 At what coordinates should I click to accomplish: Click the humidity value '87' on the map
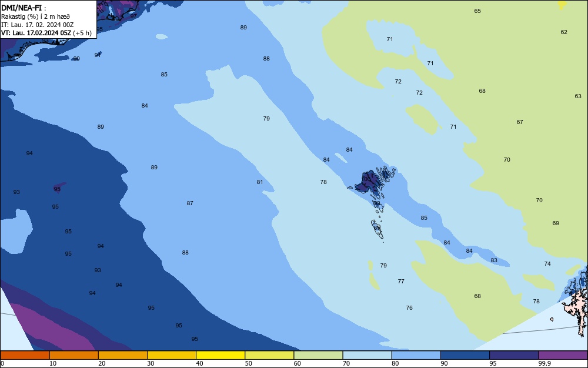(190, 203)
